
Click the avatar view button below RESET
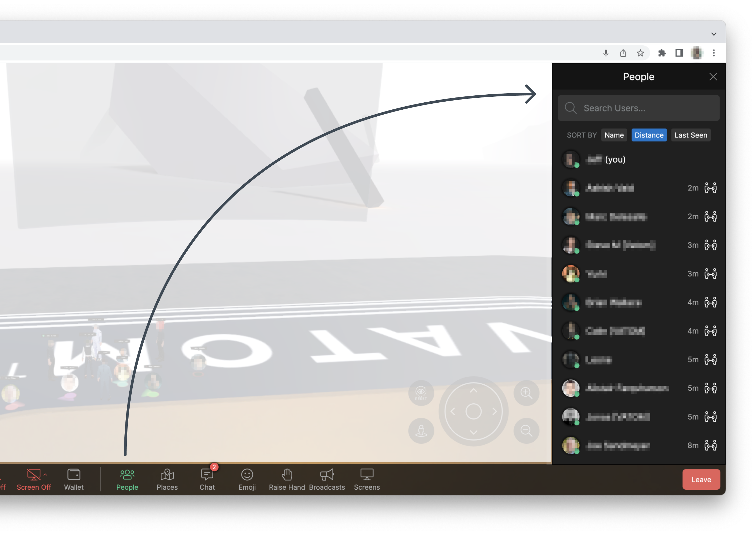coord(421,431)
